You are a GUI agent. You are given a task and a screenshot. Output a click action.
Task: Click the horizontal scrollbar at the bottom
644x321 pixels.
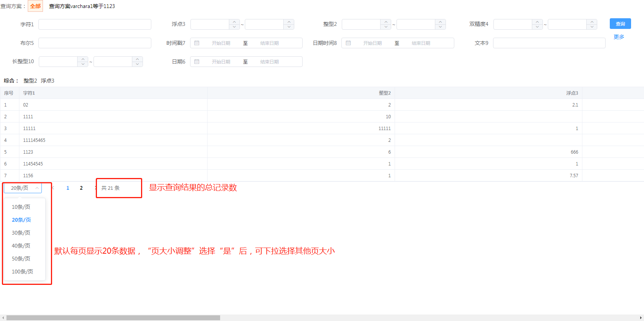point(113,318)
